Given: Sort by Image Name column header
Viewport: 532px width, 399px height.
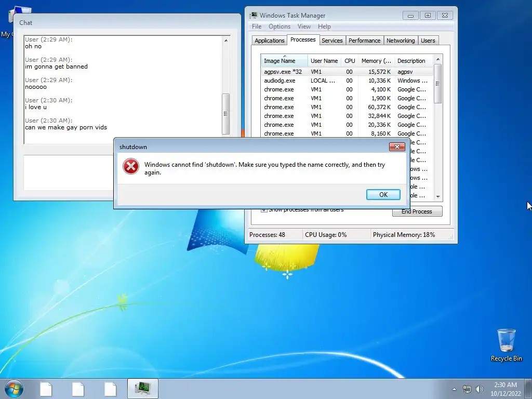Looking at the screenshot, I should pos(284,61).
